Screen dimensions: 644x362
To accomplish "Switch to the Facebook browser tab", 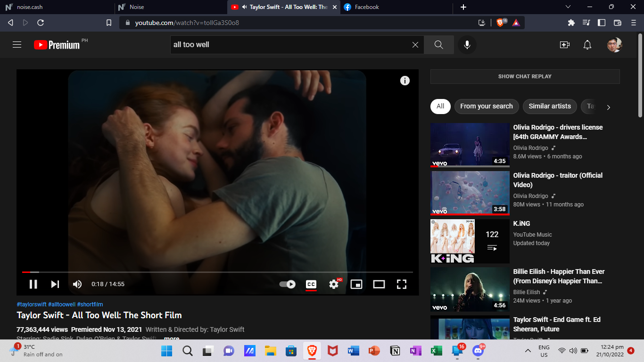I will pos(396,7).
